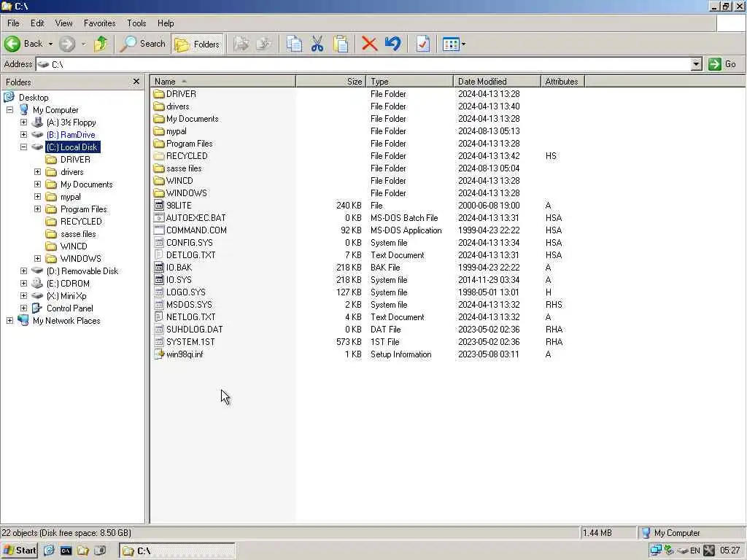Select RECYCLED folder in the tree

[x=80, y=222]
